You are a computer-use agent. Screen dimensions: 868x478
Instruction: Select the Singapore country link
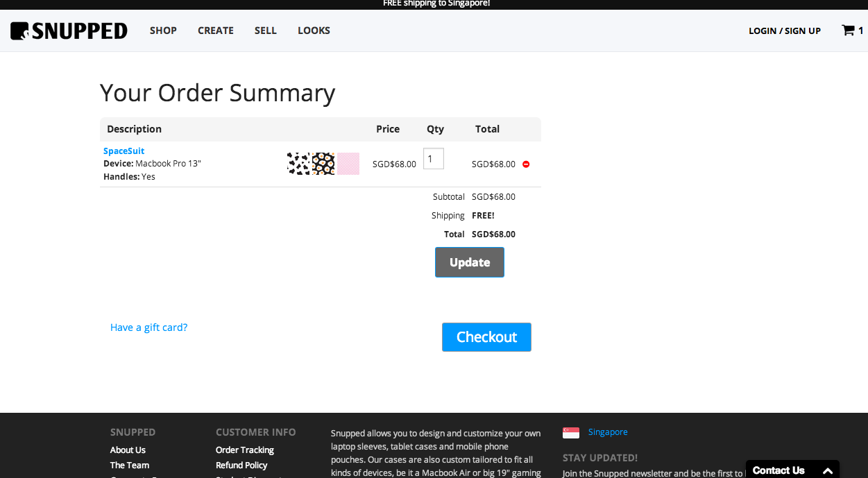pyautogui.click(x=608, y=432)
